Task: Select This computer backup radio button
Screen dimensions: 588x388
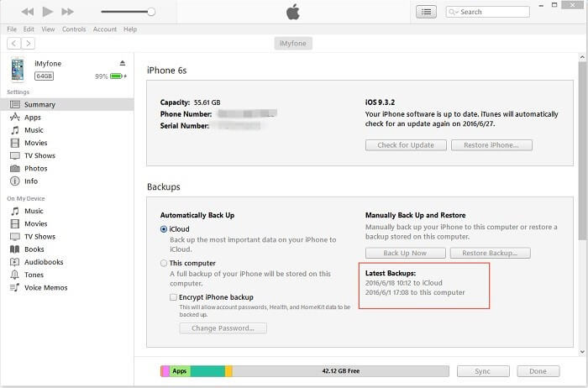Action: [164, 263]
